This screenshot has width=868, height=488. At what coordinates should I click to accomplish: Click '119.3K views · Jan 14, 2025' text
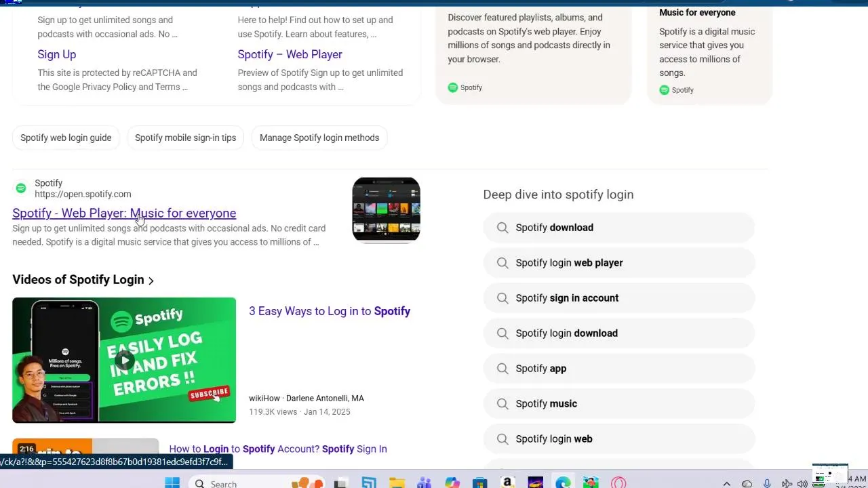[299, 412]
